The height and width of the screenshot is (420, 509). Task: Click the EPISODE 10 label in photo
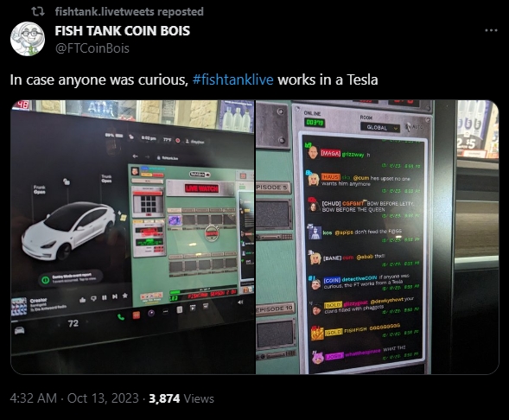click(275, 309)
